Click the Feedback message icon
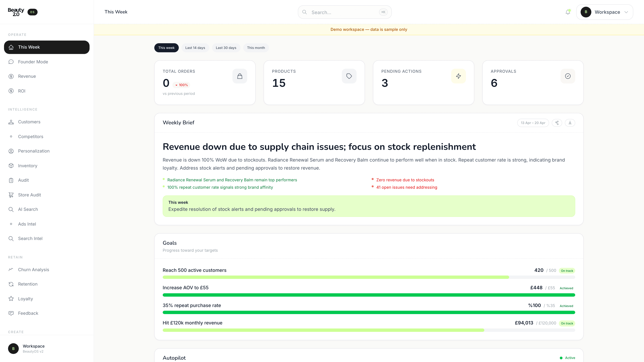 coord(11,313)
